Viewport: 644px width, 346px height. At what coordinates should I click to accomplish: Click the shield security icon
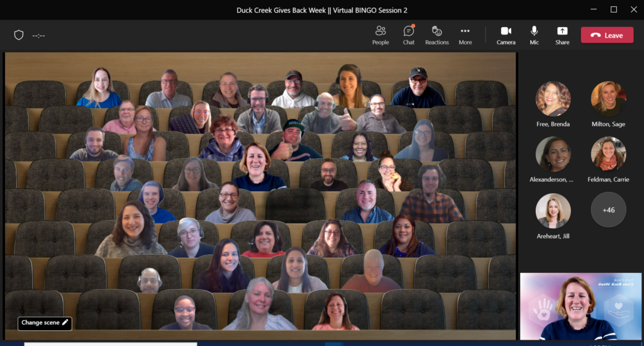coord(19,35)
